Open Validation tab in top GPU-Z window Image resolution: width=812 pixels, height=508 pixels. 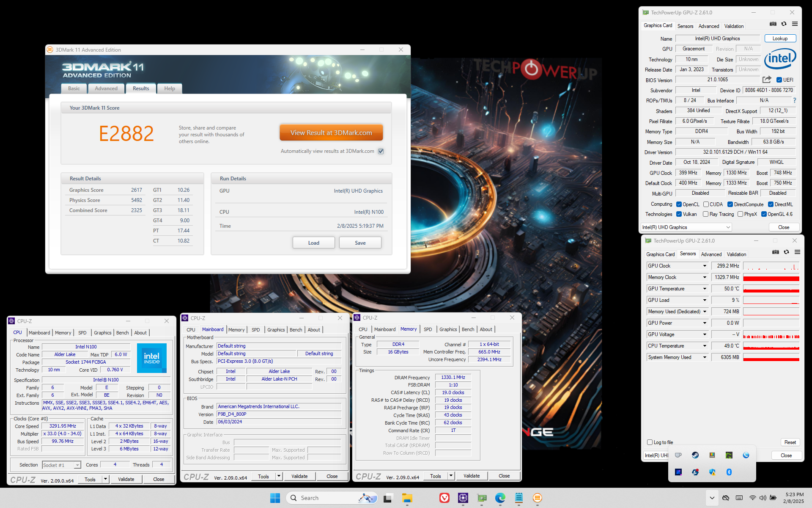coord(734,26)
